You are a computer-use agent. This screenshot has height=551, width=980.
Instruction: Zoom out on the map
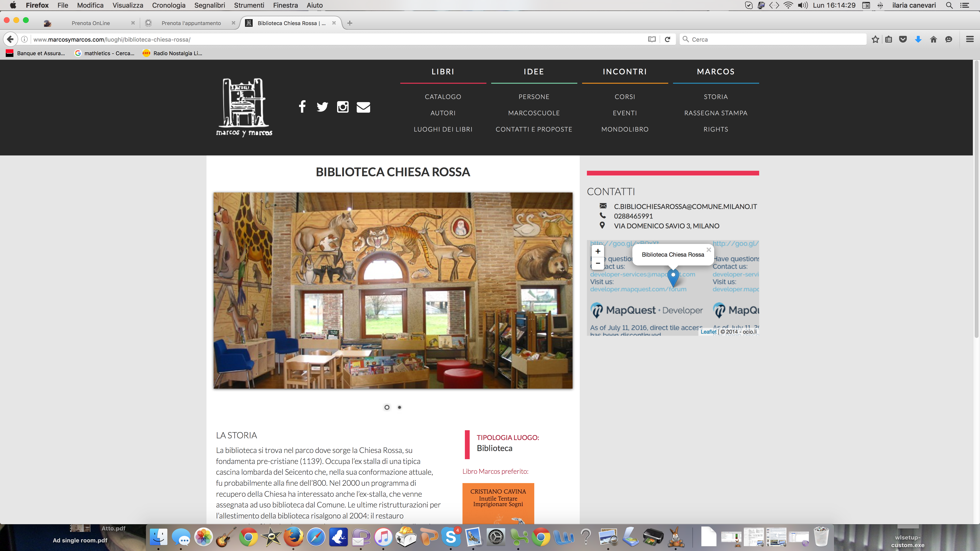598,263
